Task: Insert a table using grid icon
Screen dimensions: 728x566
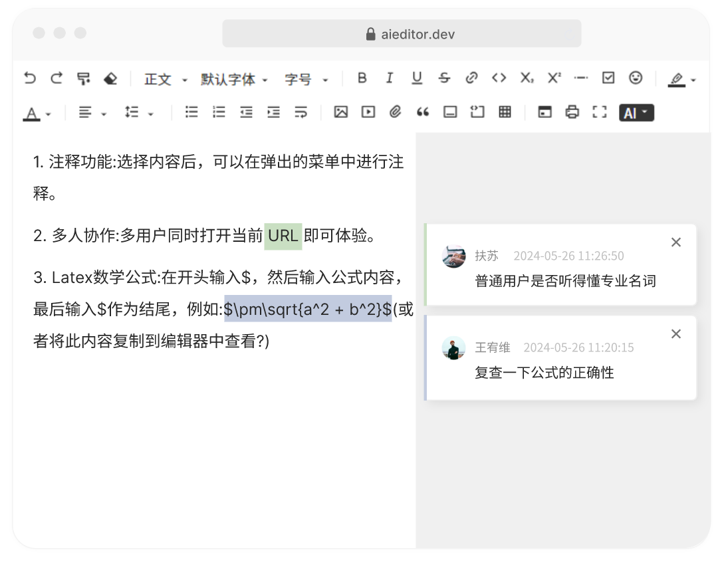Action: click(x=505, y=112)
